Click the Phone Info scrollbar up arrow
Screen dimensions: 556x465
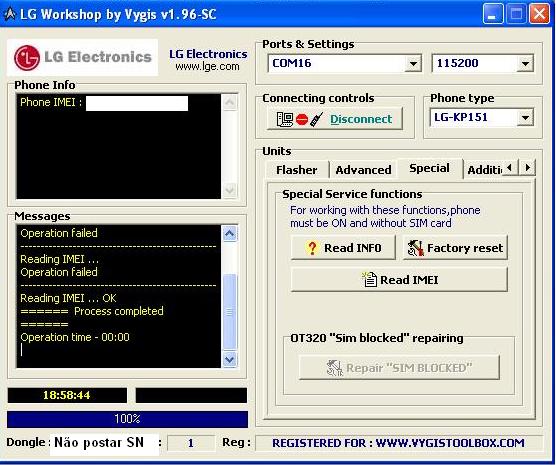pyautogui.click(x=229, y=102)
